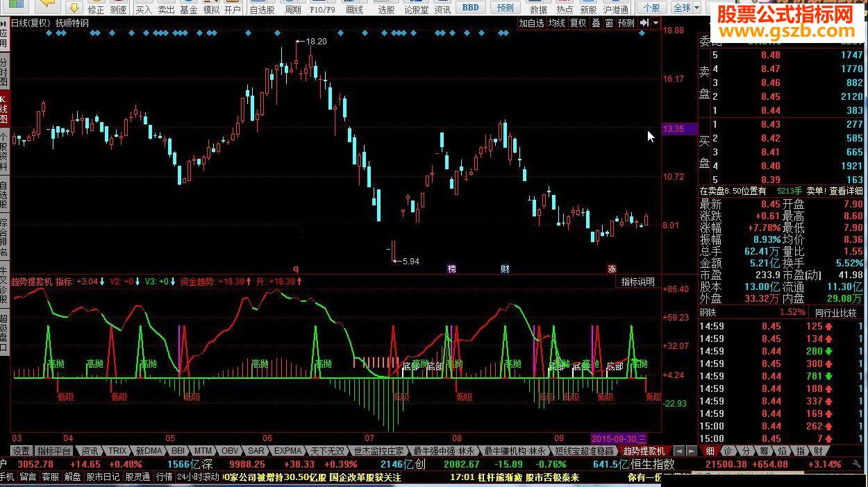
Task: Open the 复权 adjustment option
Action: click(578, 23)
